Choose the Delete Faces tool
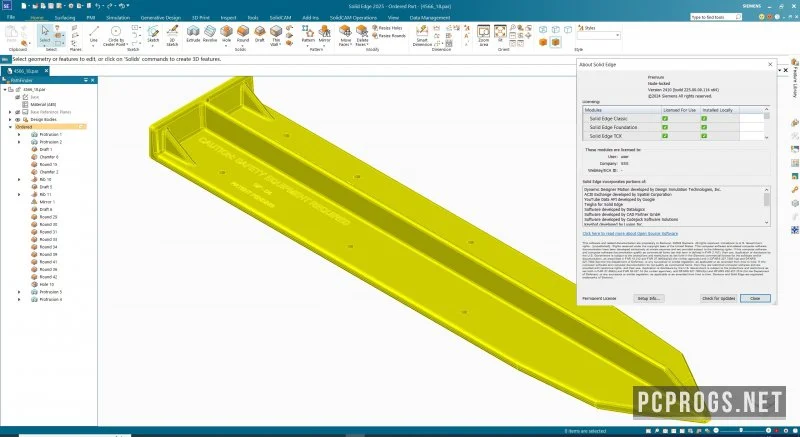Viewport: 800px width, 437px height. 362,36
